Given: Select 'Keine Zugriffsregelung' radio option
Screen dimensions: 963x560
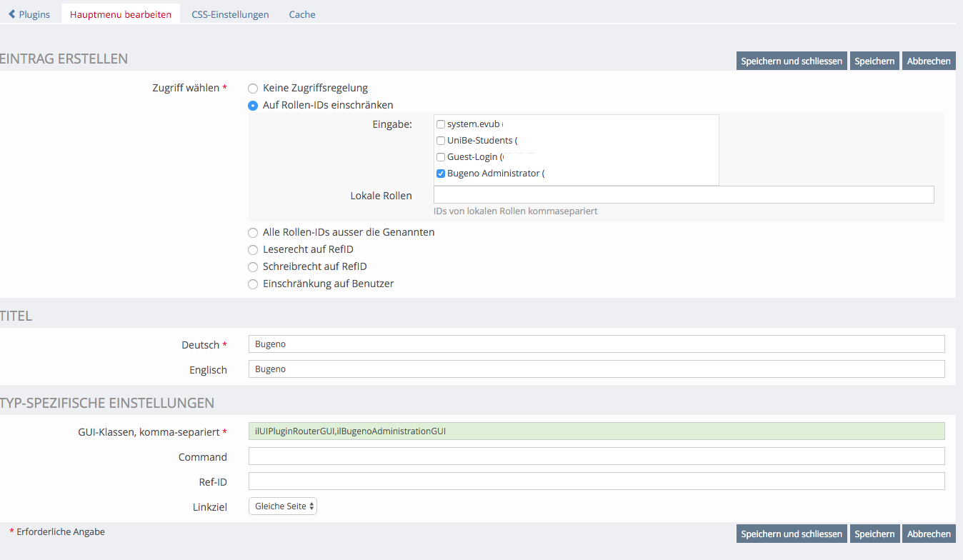Looking at the screenshot, I should pyautogui.click(x=253, y=89).
